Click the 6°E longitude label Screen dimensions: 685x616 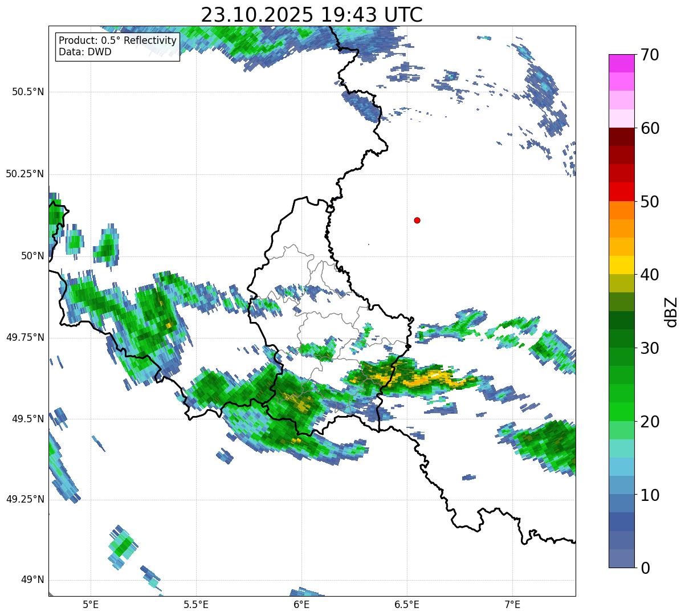pos(301,605)
